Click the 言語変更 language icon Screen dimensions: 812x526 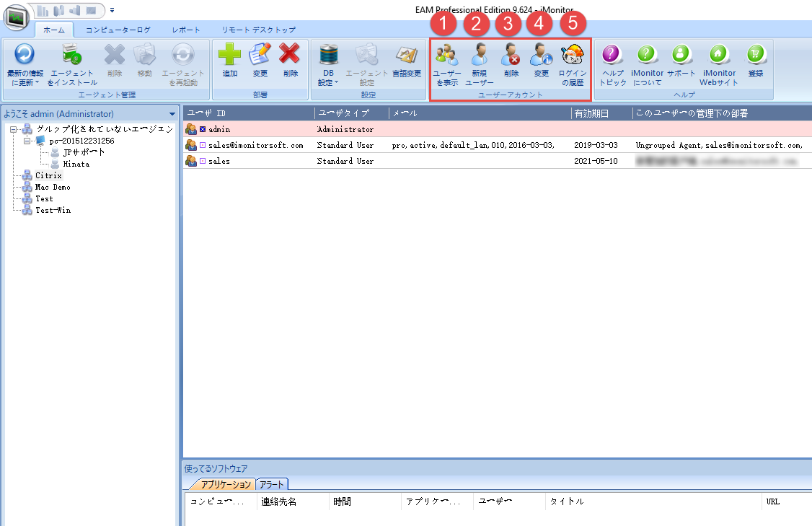(407, 54)
